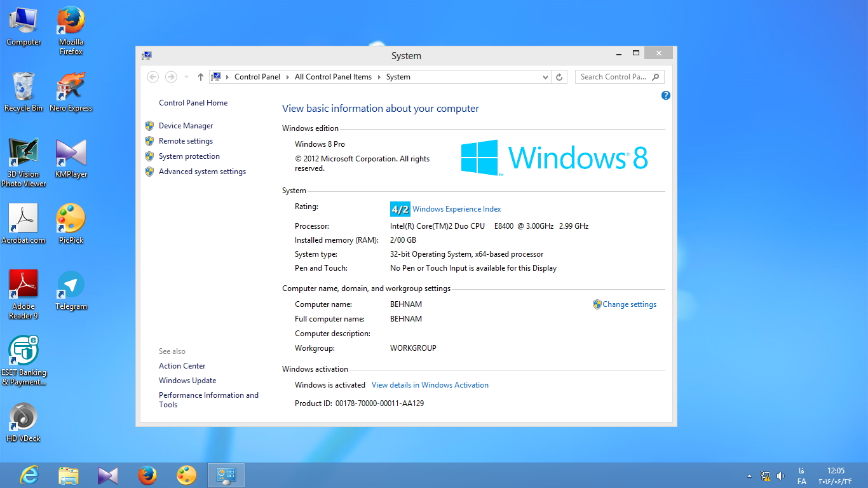Screen dimensions: 868x488
Task: Open the Recycle Bin desktop icon
Action: [x=24, y=92]
